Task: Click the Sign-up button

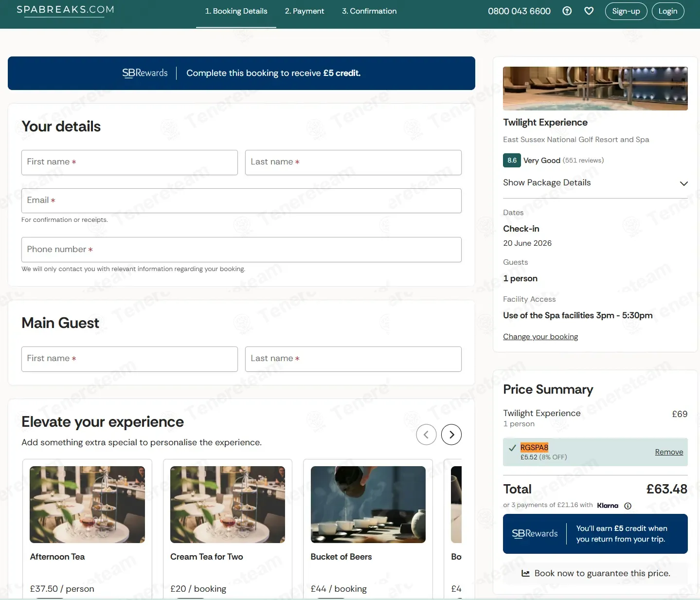Action: click(x=626, y=11)
